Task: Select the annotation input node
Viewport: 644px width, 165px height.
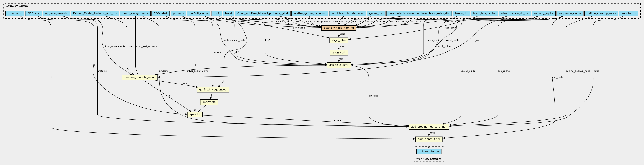Action: (x=629, y=14)
